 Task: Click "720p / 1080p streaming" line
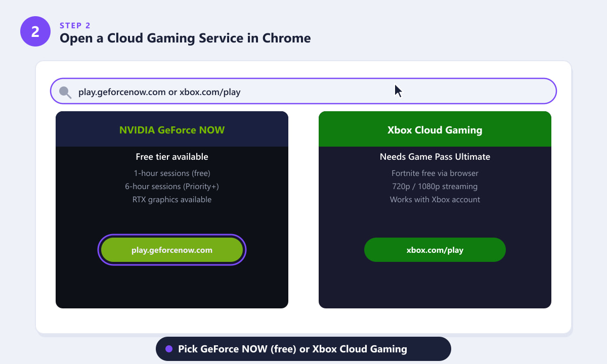(x=435, y=186)
